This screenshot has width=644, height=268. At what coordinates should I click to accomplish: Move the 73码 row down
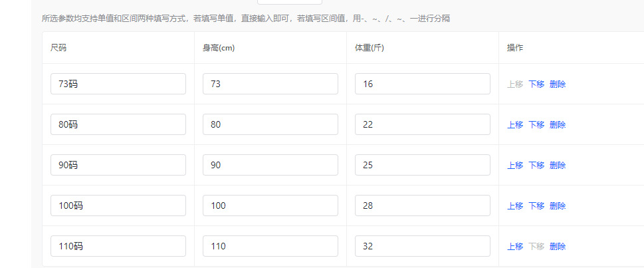click(536, 84)
